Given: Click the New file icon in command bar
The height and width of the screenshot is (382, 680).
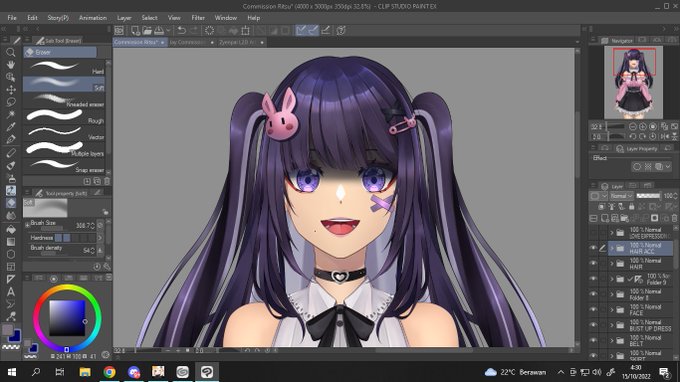Looking at the screenshot, I should point(135,30).
